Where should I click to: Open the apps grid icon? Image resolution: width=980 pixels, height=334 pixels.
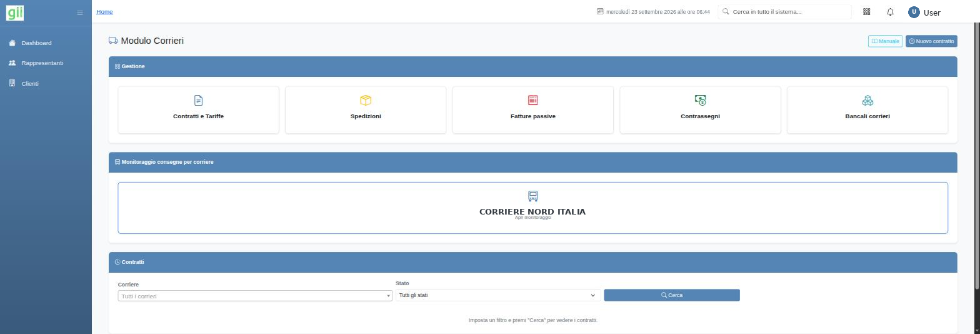click(x=867, y=12)
